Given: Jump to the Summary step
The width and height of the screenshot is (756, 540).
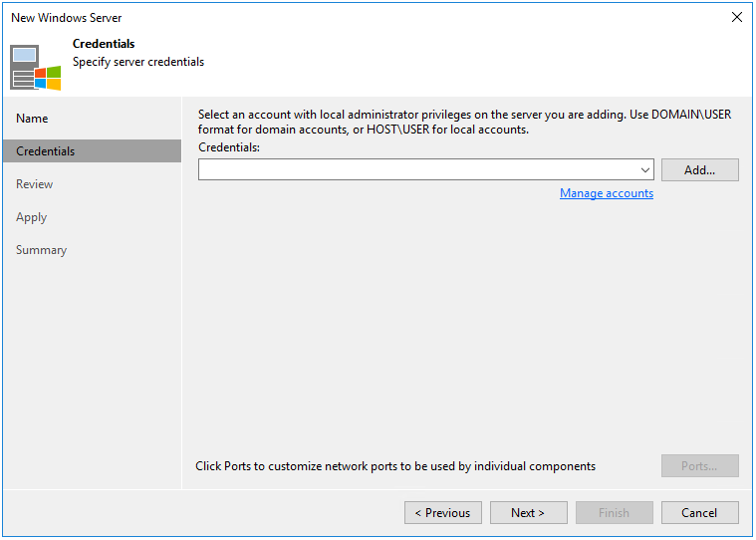Looking at the screenshot, I should 42,250.
